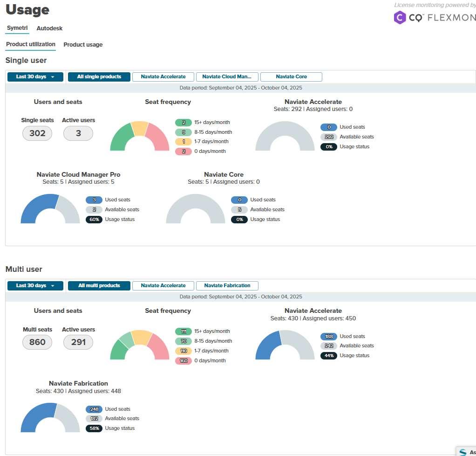Click the Single user section heading
This screenshot has width=476, height=456.
pos(26,61)
